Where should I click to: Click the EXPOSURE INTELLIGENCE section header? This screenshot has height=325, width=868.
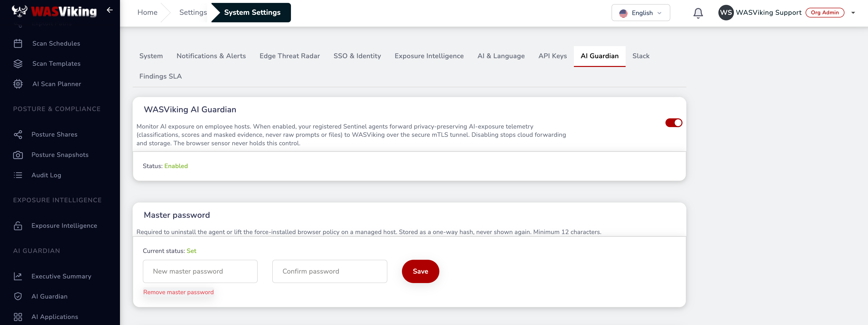pos(57,200)
